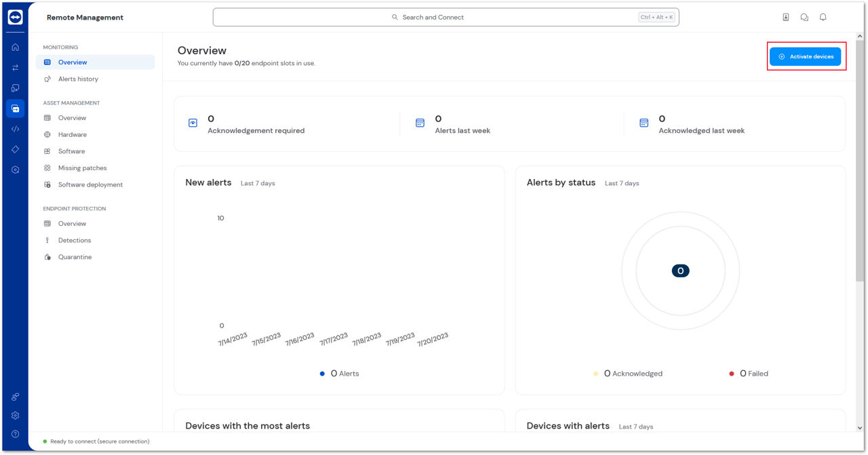868x455 pixels.
Task: Go to Software deployment
Action: [90, 184]
